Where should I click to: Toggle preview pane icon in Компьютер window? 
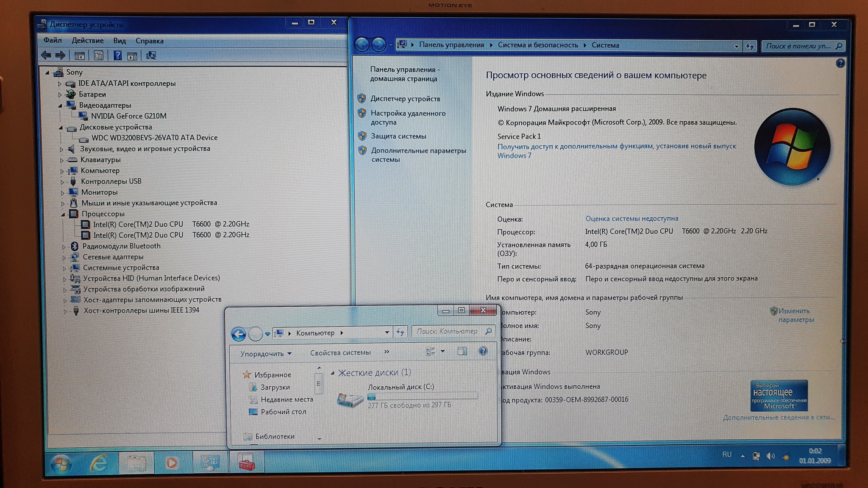[x=462, y=351]
